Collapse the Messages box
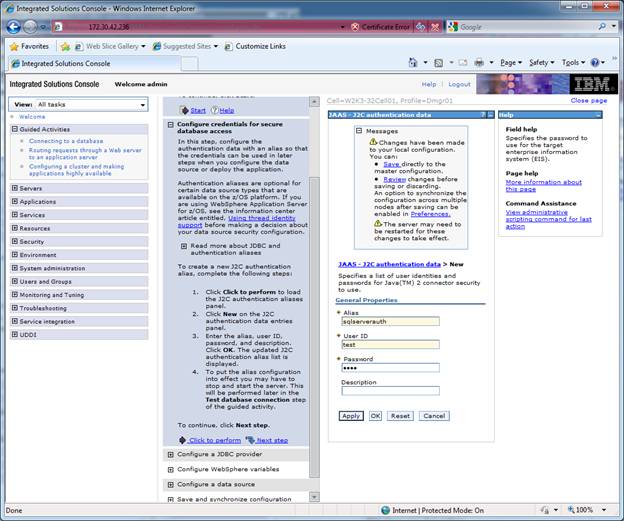The width and height of the screenshot is (624, 521). coord(360,130)
